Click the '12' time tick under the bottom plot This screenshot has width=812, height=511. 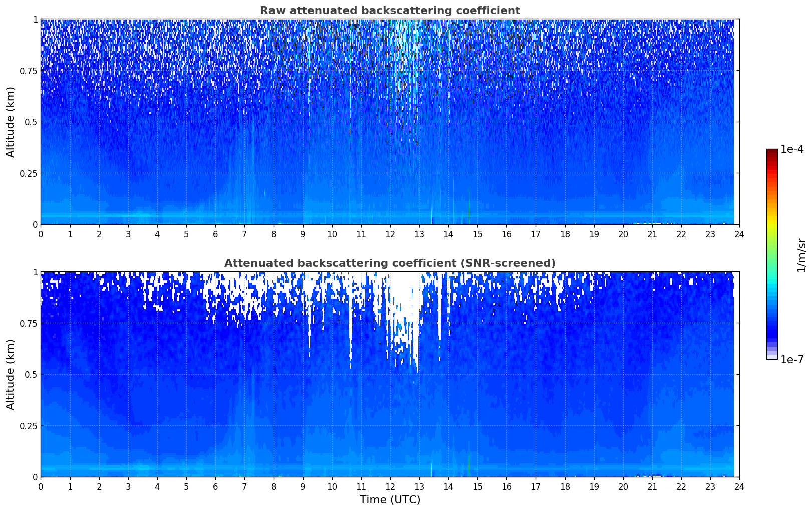coord(390,486)
